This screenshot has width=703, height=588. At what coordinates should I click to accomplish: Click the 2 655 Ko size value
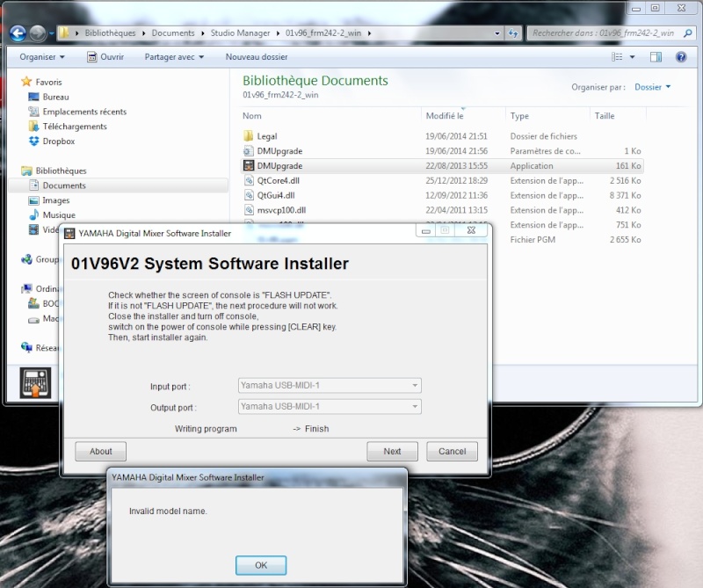point(625,240)
